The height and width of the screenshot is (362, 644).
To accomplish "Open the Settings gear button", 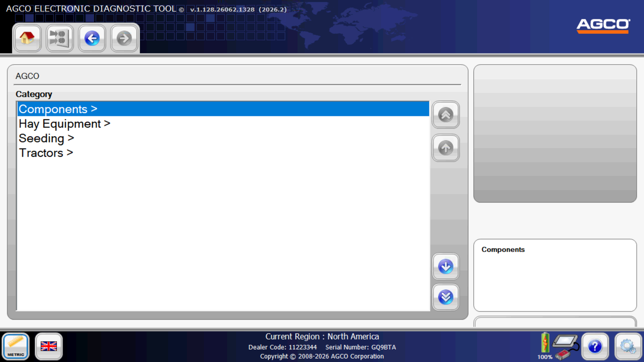I will pyautogui.click(x=628, y=346).
